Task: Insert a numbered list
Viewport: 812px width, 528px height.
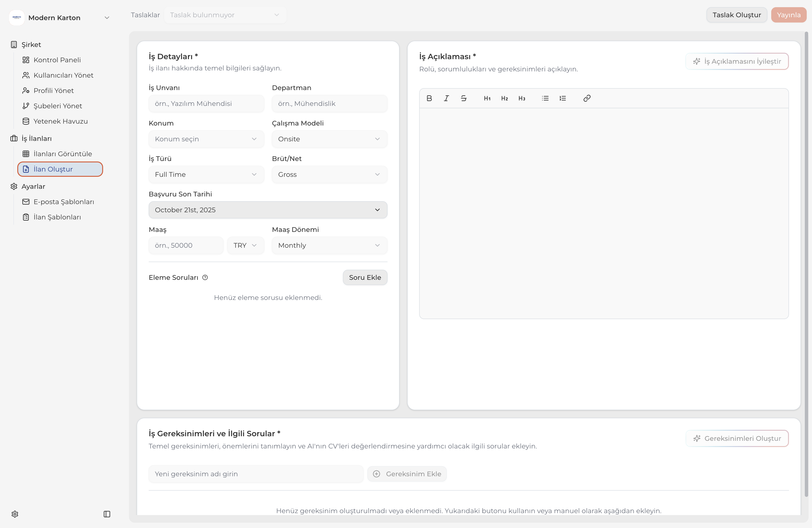Action: pyautogui.click(x=563, y=98)
